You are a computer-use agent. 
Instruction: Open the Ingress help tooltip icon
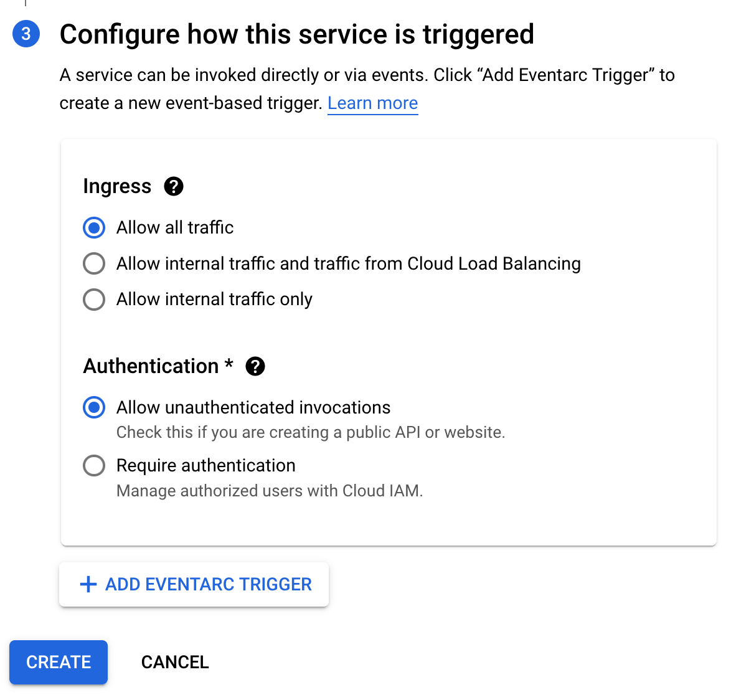pos(174,186)
